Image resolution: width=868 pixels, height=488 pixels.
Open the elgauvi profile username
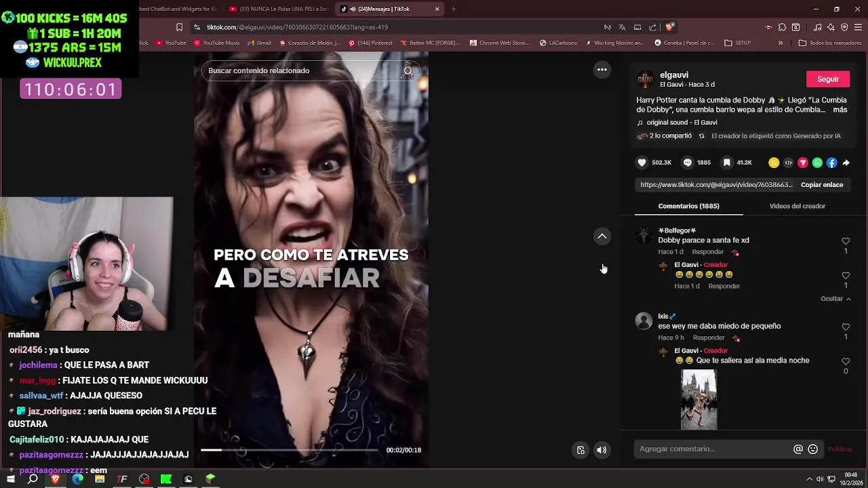coord(674,75)
